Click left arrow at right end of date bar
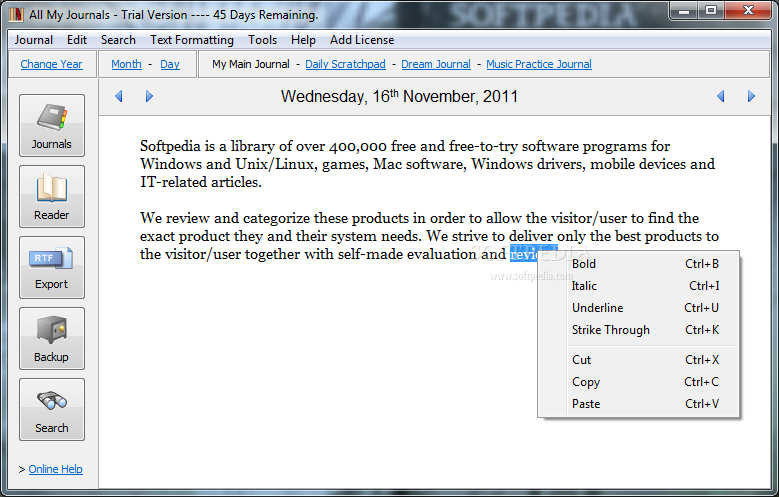Screen dimensions: 779x497 [720, 96]
